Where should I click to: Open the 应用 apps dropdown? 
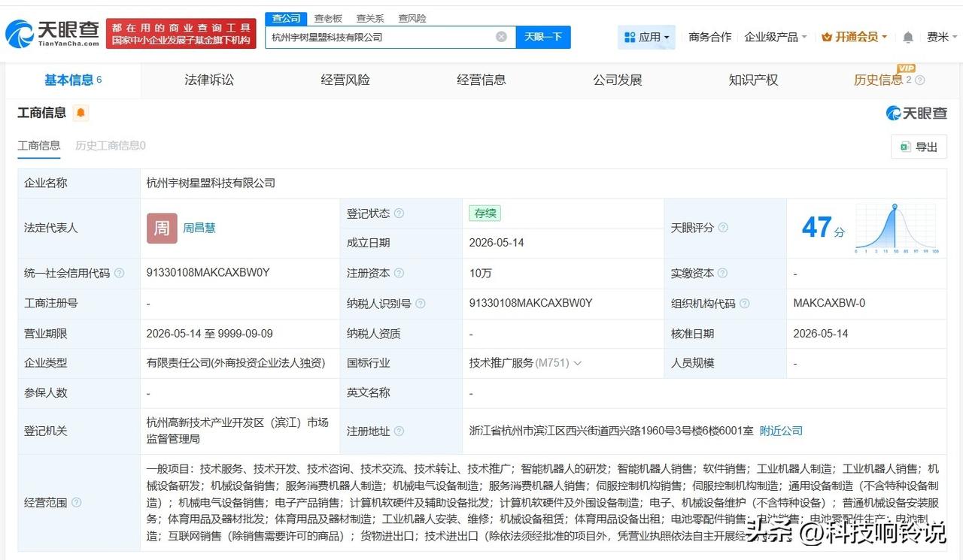click(646, 37)
